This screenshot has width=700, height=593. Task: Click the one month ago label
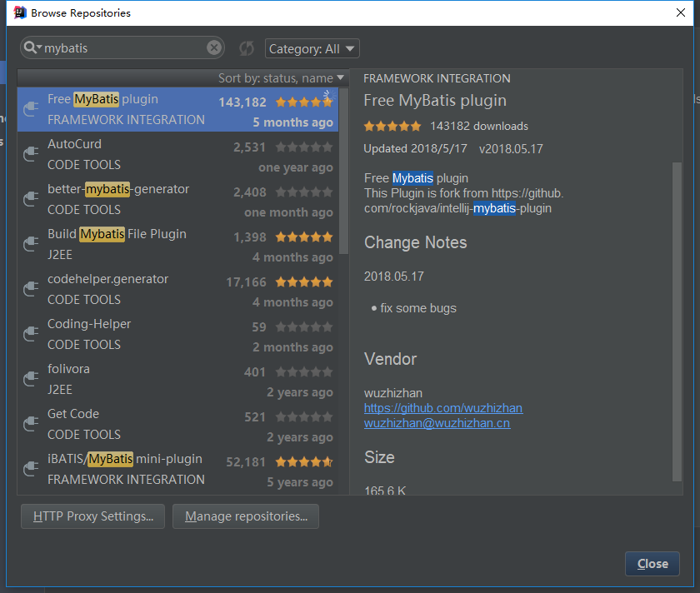[x=288, y=212]
